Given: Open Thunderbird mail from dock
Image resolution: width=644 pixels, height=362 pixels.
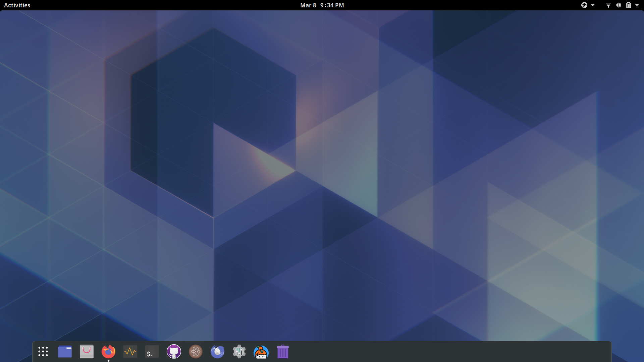Looking at the screenshot, I should 217,352.
